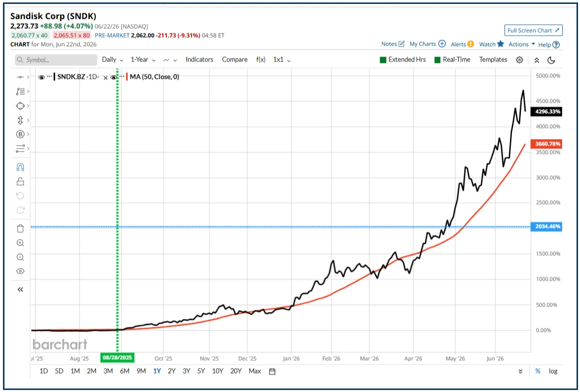Click the 08/28/2025 date marker
Viewport: 580px width, 392px height.
click(117, 358)
